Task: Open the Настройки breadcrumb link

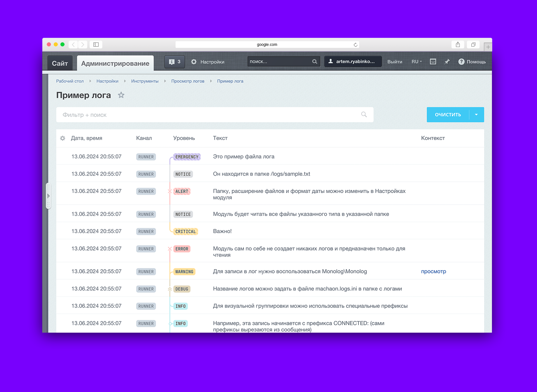Action: (x=107, y=81)
